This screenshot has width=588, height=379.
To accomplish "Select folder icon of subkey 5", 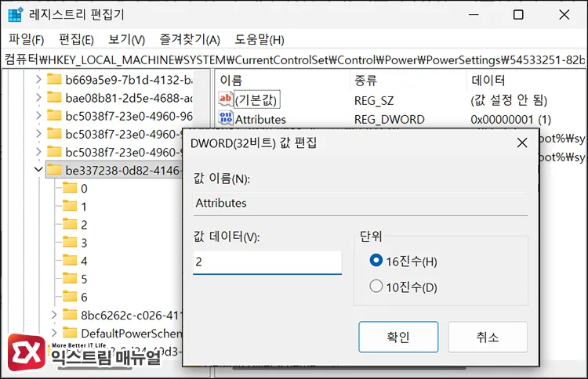I will tap(70, 278).
